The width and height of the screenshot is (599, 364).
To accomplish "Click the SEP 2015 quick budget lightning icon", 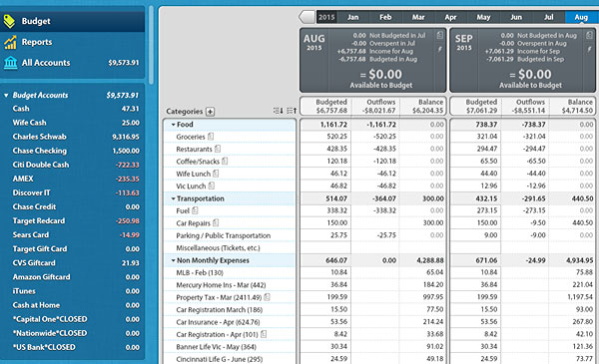I will pyautogui.click(x=589, y=49).
